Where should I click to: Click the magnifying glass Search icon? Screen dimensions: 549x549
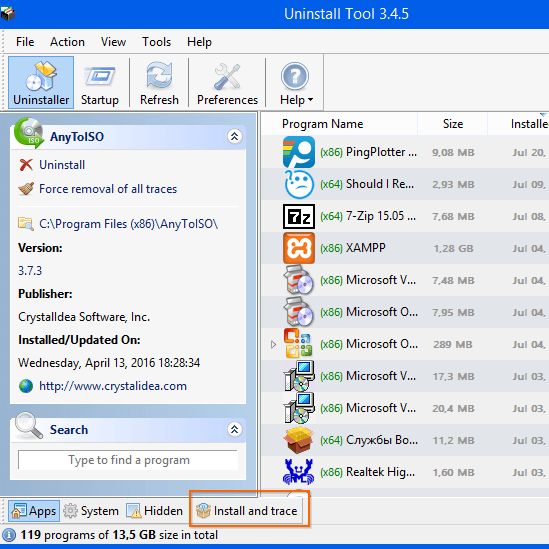29,425
